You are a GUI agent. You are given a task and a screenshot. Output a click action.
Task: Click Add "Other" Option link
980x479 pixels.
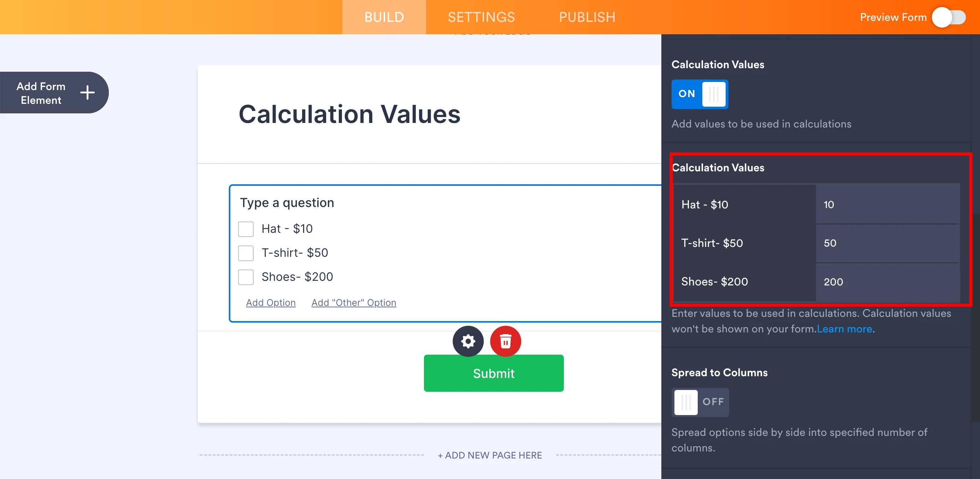tap(353, 302)
